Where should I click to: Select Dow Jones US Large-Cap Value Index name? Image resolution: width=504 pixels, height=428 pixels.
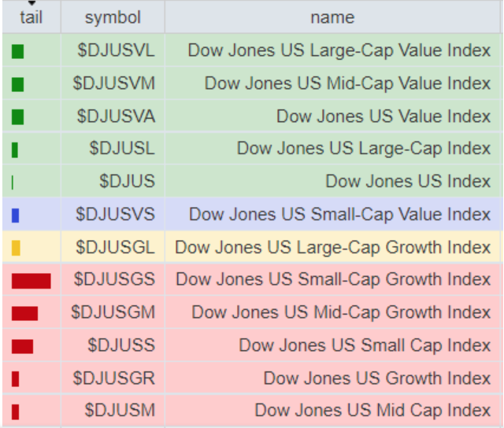pos(339,50)
